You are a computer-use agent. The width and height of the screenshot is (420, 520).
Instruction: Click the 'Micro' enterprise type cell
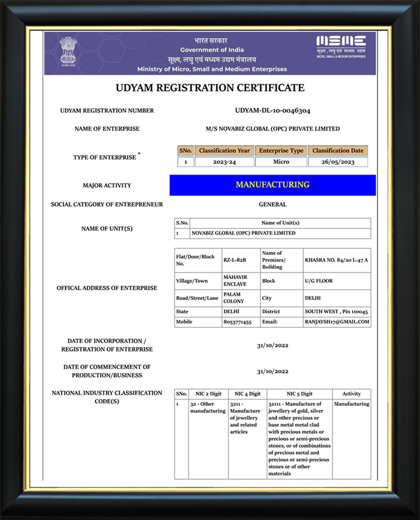[281, 162]
